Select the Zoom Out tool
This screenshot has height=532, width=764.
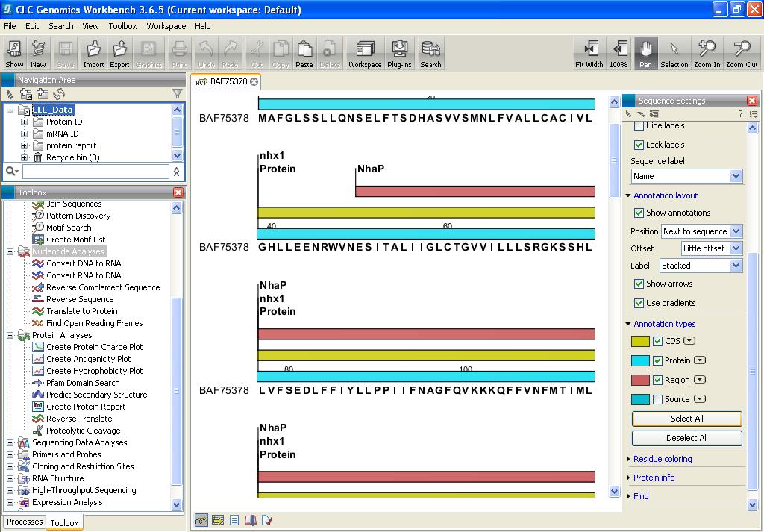(741, 54)
